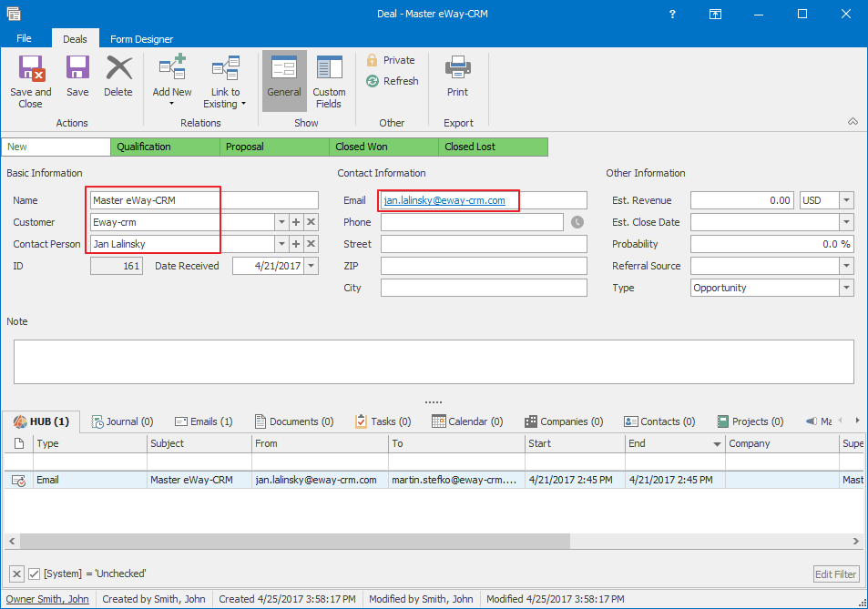
Task: Click the End column sort arrow
Action: (x=717, y=444)
